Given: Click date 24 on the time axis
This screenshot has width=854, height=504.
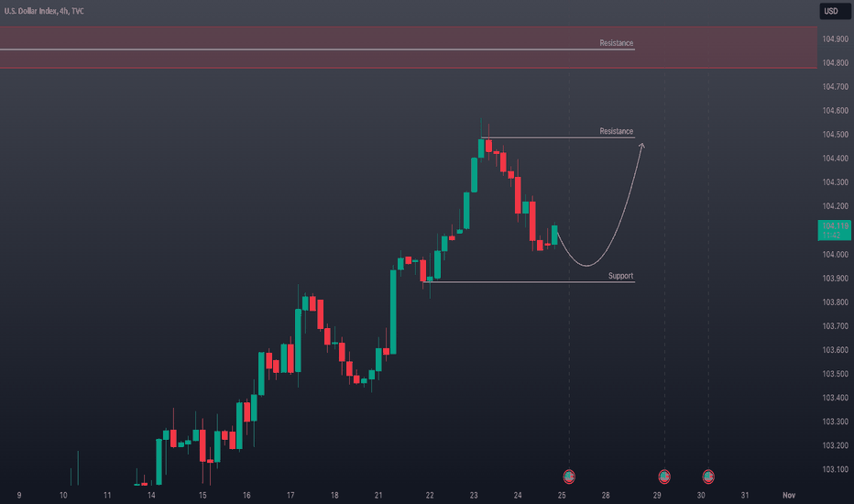Looking at the screenshot, I should click(518, 495).
